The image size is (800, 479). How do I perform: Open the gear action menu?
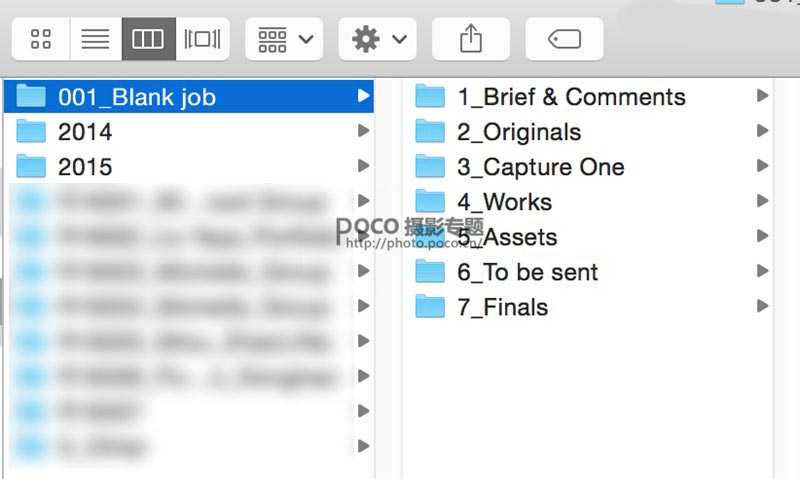[377, 39]
